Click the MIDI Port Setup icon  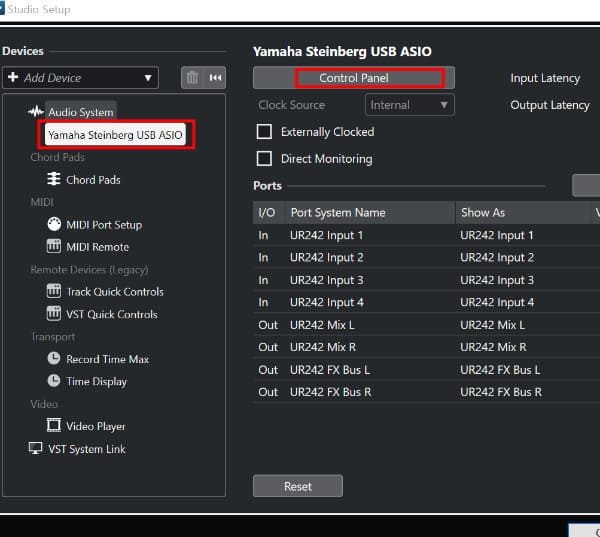pyautogui.click(x=54, y=224)
